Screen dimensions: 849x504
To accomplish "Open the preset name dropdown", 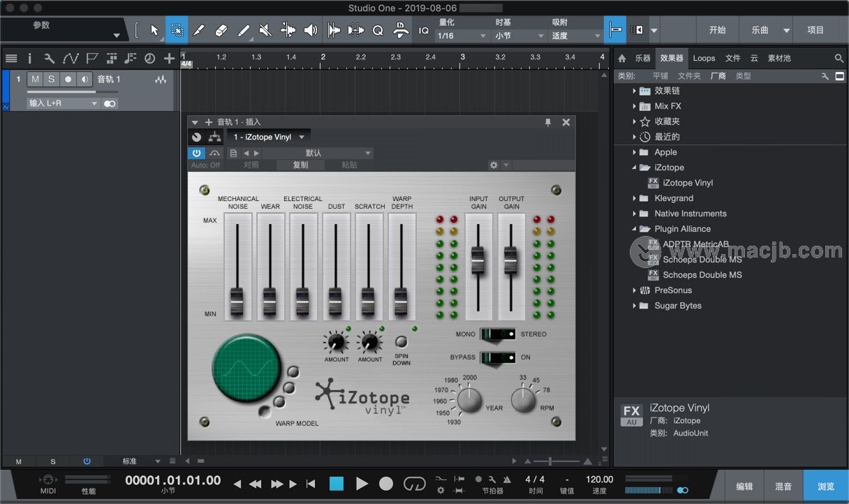I will pyautogui.click(x=318, y=153).
